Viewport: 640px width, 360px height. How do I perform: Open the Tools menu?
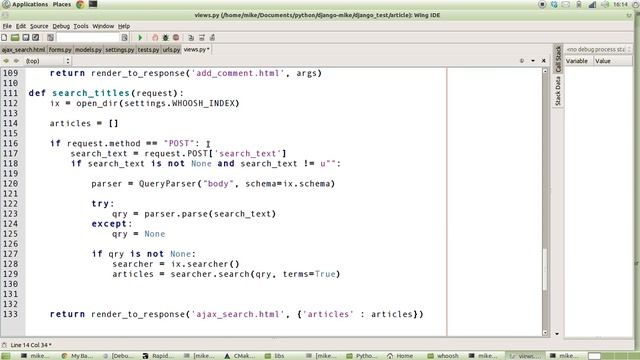point(81,26)
